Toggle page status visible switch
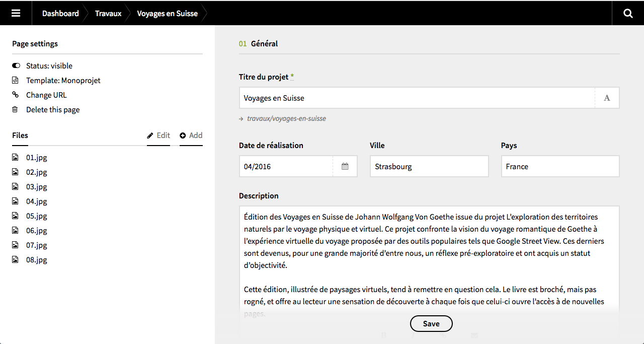Image resolution: width=644 pixels, height=344 pixels. pos(16,65)
